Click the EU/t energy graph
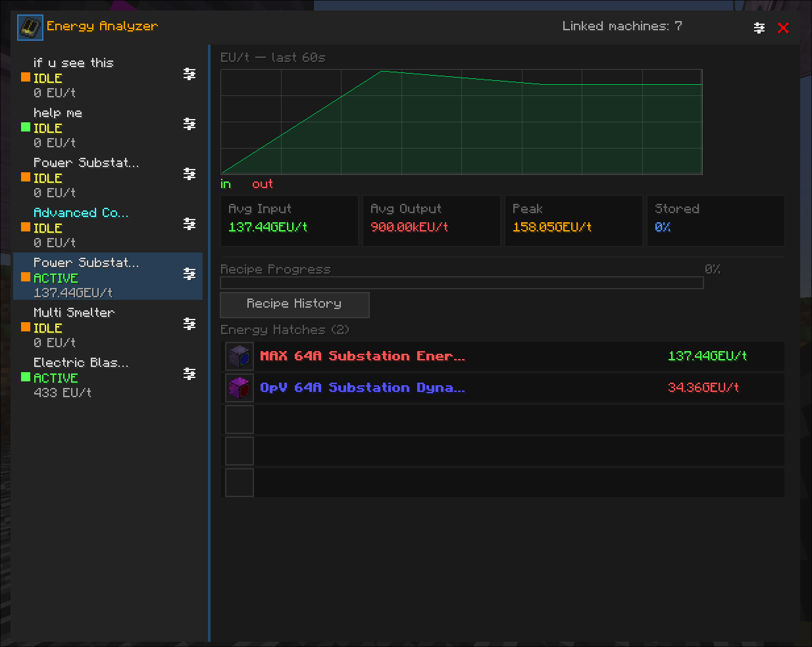 tap(462, 122)
